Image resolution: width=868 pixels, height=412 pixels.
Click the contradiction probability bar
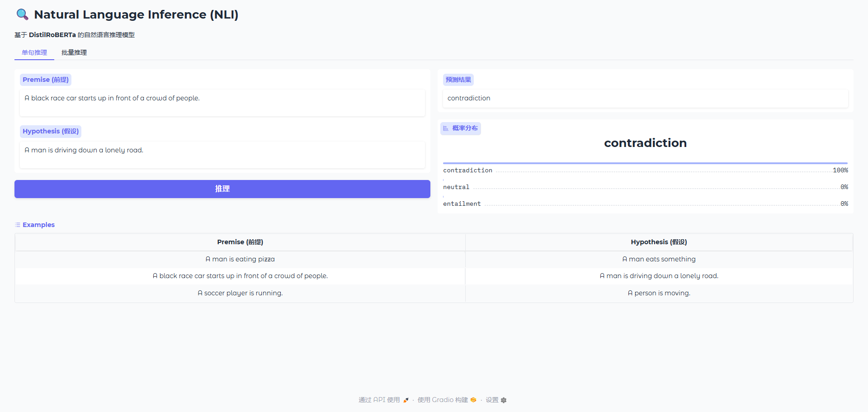coord(645,163)
